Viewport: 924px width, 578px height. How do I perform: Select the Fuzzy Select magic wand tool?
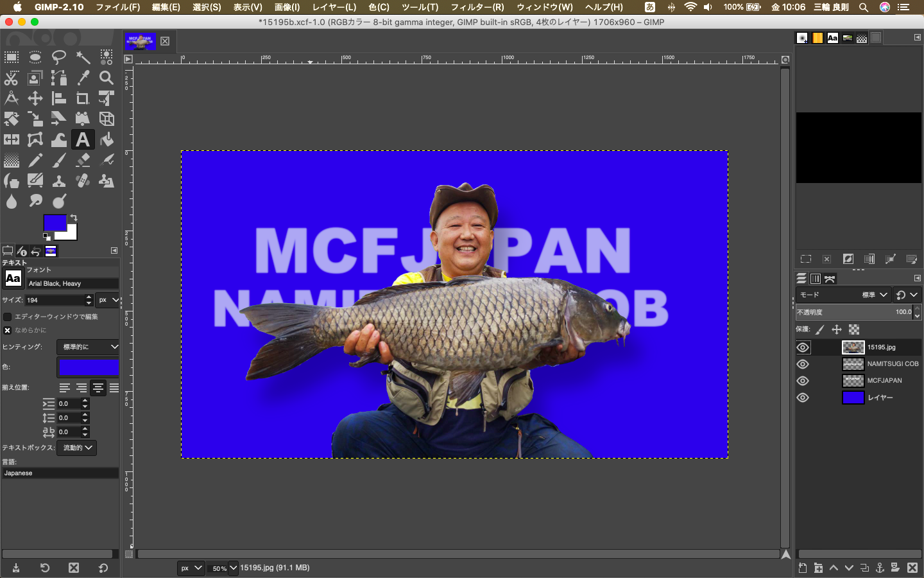pos(83,57)
